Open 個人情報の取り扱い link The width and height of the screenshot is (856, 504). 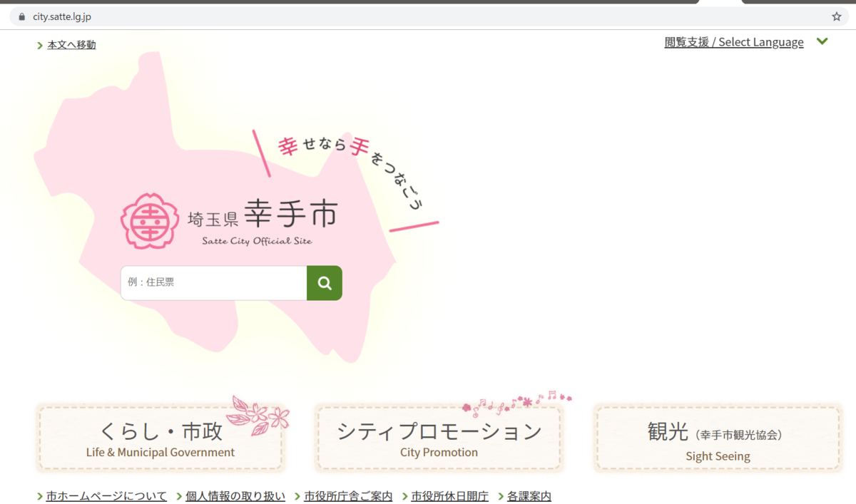click(235, 496)
